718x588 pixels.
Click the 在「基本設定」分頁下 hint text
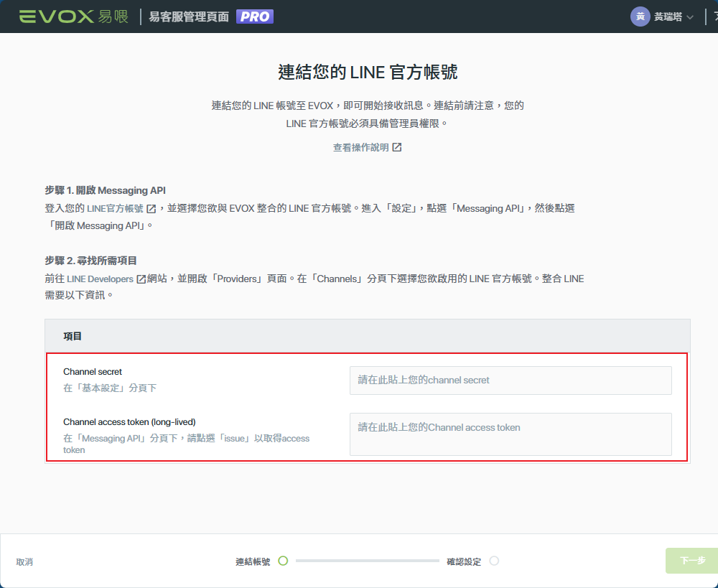click(x=110, y=388)
